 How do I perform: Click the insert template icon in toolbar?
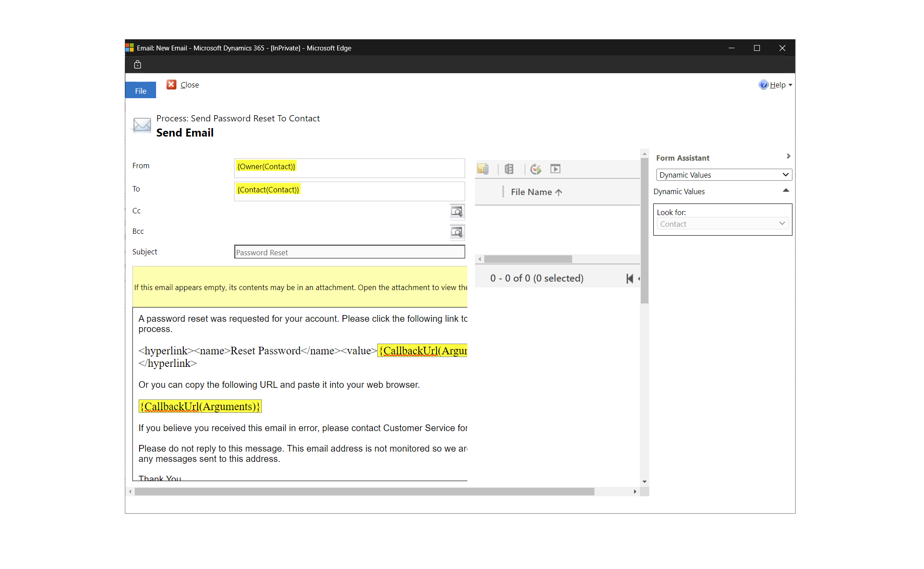click(510, 169)
